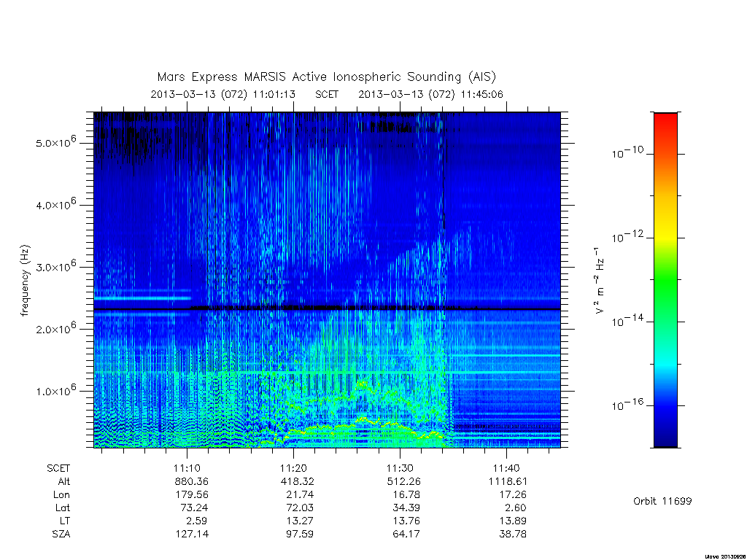The width and height of the screenshot is (747, 560).
Task: Click SZA value 127.14
Action: 192,534
